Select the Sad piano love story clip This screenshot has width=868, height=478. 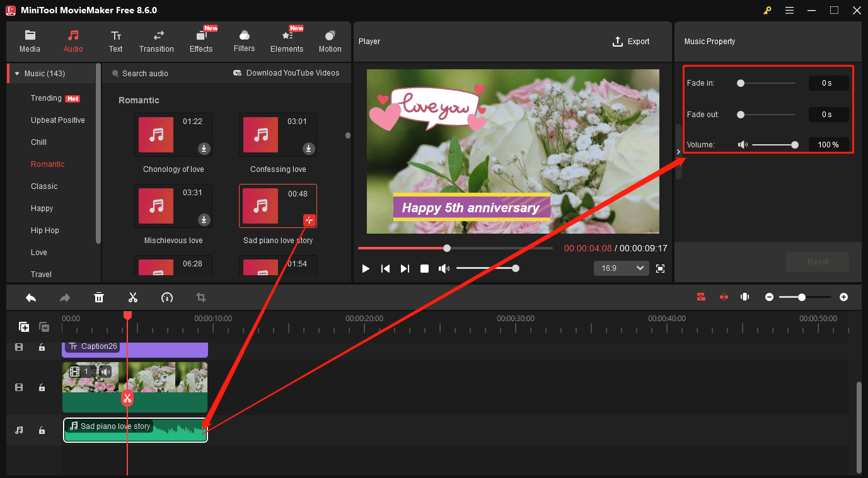click(136, 430)
